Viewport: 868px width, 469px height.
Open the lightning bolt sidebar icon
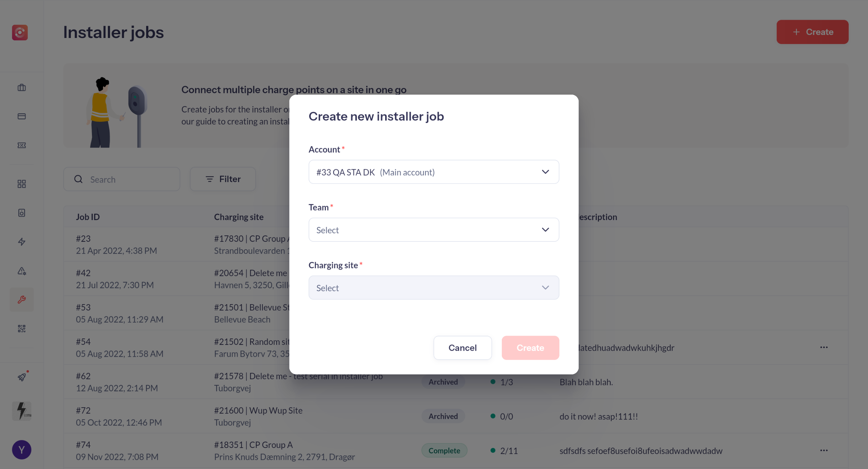(x=22, y=242)
